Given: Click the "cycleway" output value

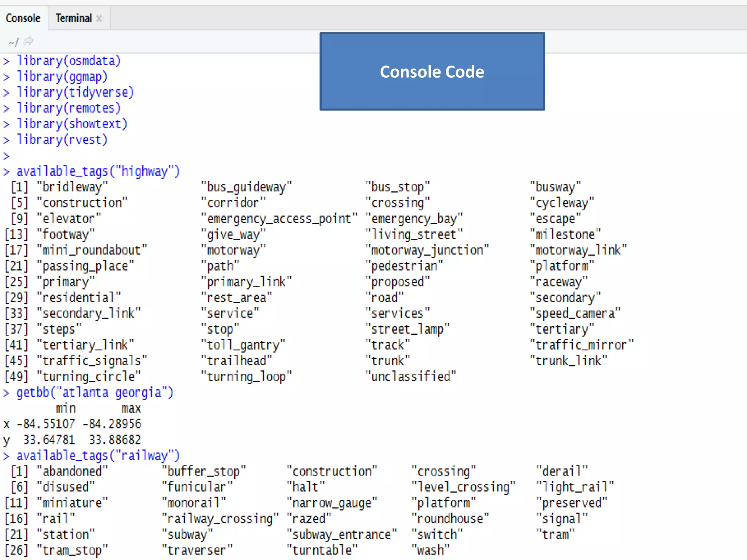Looking at the screenshot, I should [x=562, y=203].
